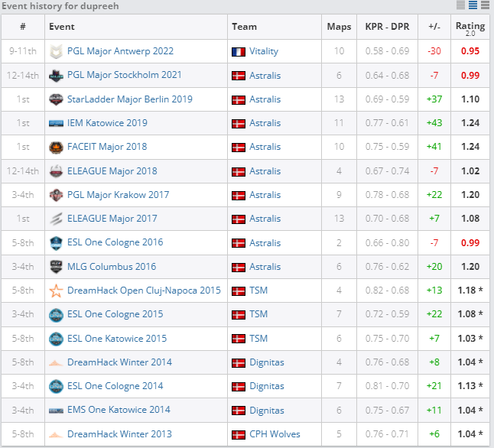494x448 pixels.
Task: Click the DreamHack Winter 2013 event logo
Action: (56, 435)
